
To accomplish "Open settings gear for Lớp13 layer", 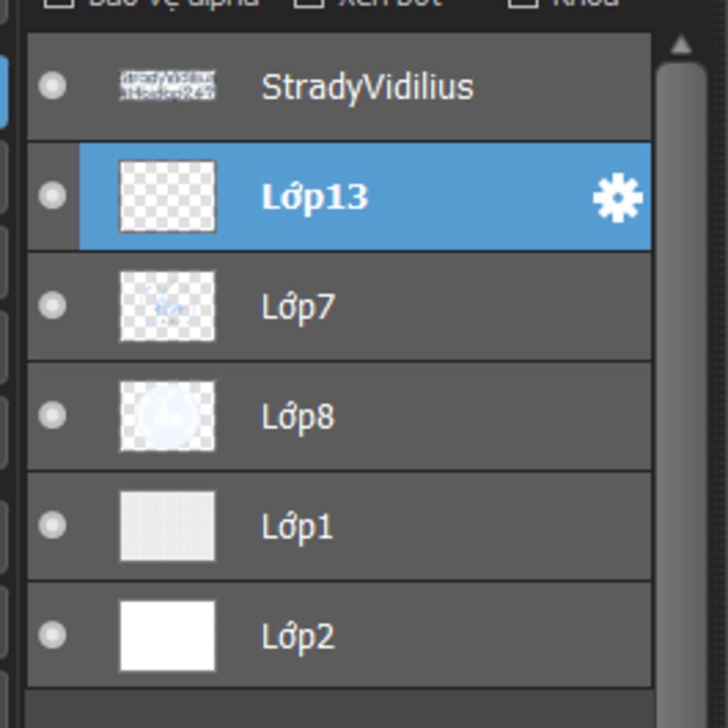I will (618, 198).
